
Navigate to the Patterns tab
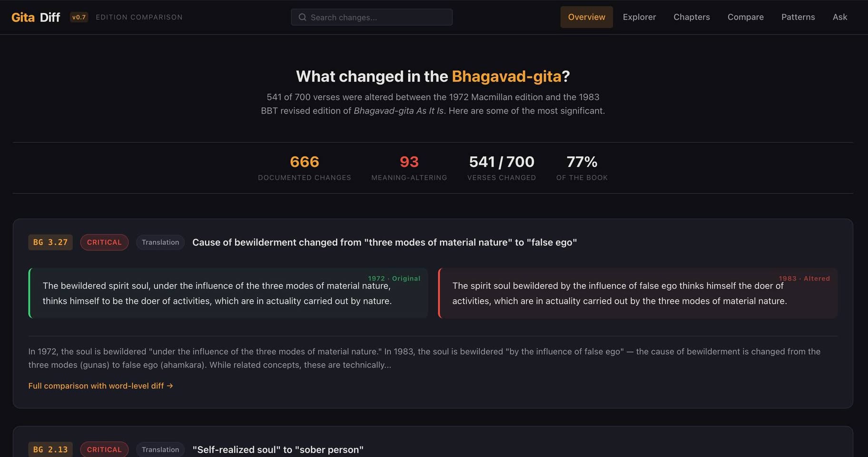tap(798, 17)
